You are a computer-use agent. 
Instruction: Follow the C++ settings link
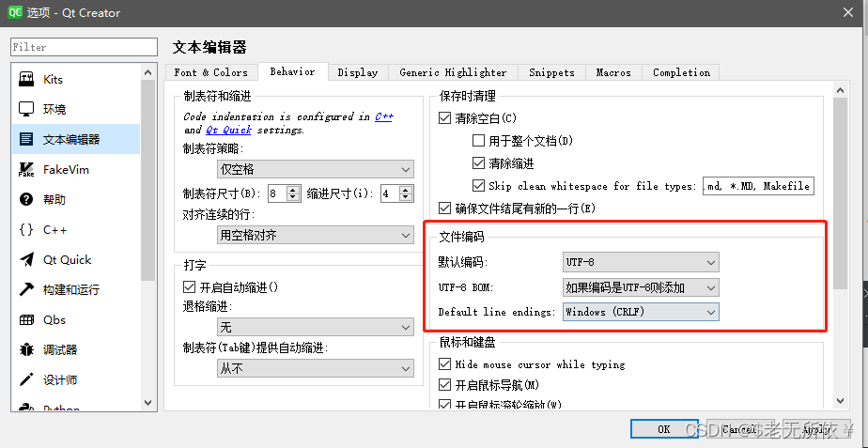[384, 116]
